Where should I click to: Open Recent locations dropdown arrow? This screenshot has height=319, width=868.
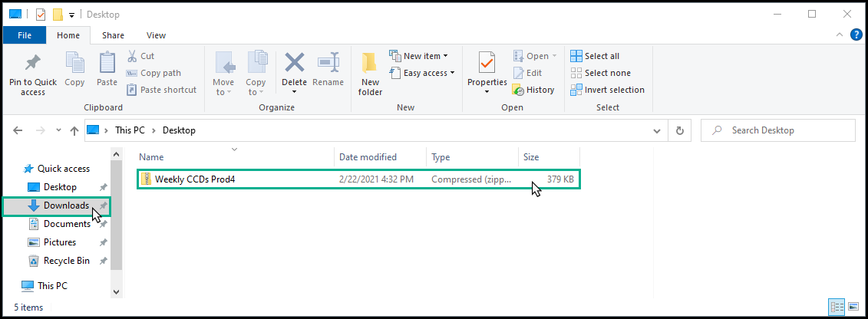(x=58, y=131)
